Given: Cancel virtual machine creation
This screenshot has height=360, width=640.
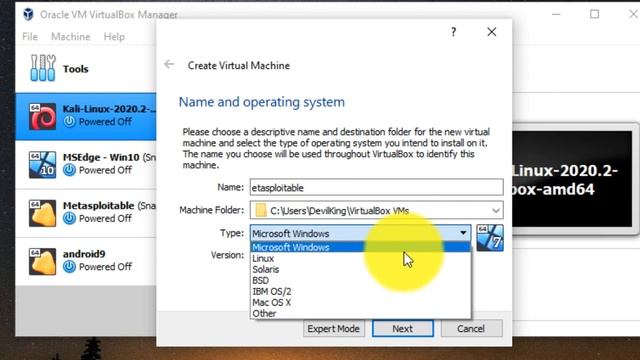Looking at the screenshot, I should click(x=471, y=329).
